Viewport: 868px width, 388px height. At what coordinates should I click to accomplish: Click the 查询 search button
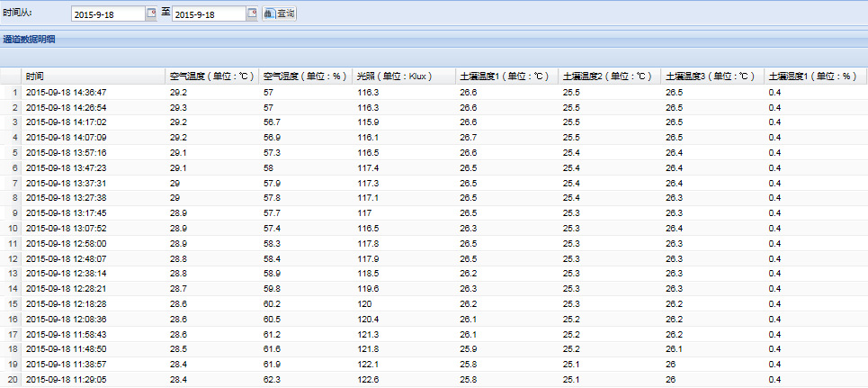(280, 14)
